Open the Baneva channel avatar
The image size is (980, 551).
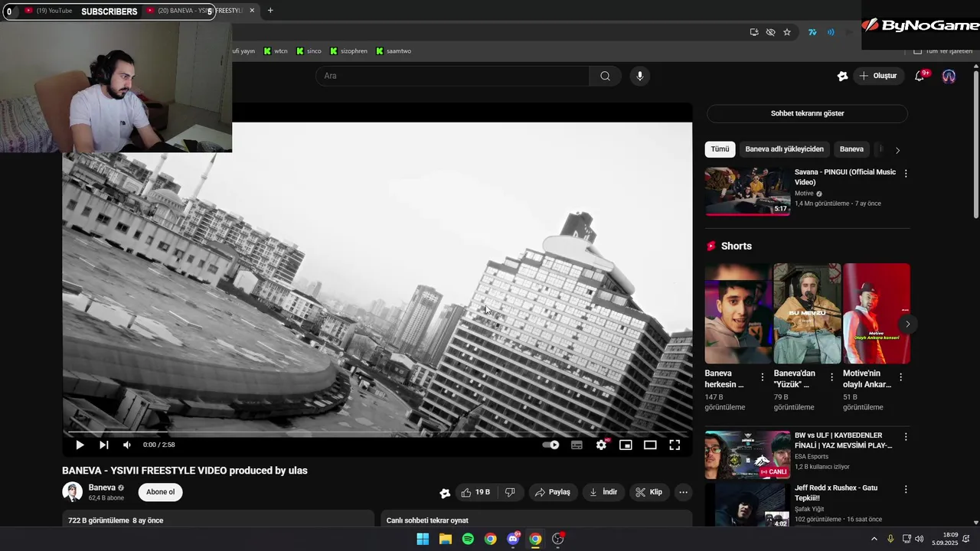point(72,492)
